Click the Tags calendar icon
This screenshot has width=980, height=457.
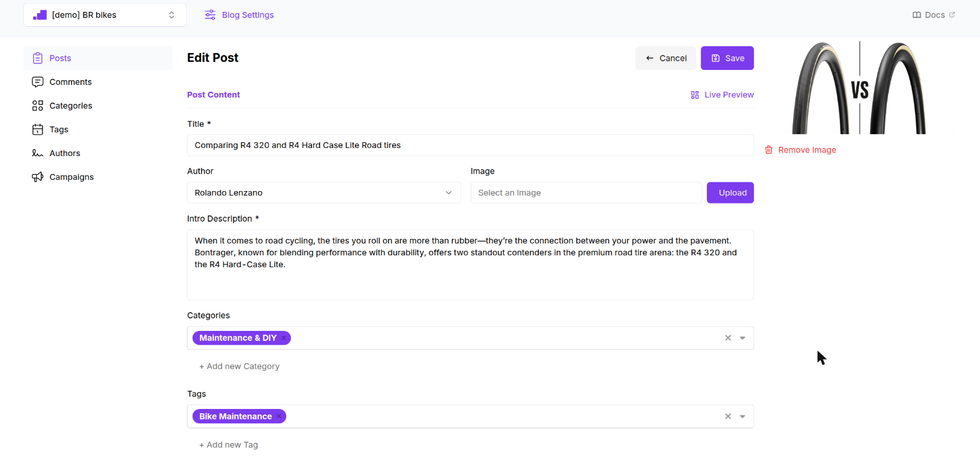pyautogui.click(x=37, y=129)
